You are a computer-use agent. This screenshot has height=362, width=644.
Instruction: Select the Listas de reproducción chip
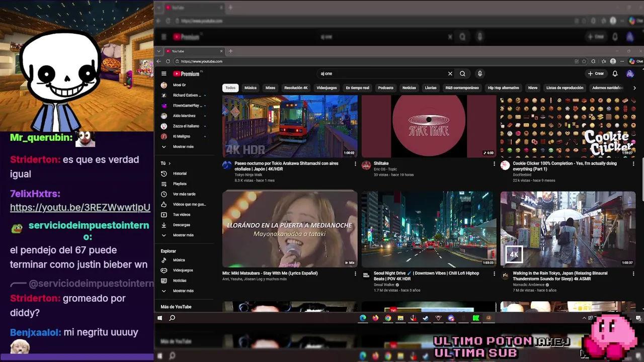tap(565, 88)
